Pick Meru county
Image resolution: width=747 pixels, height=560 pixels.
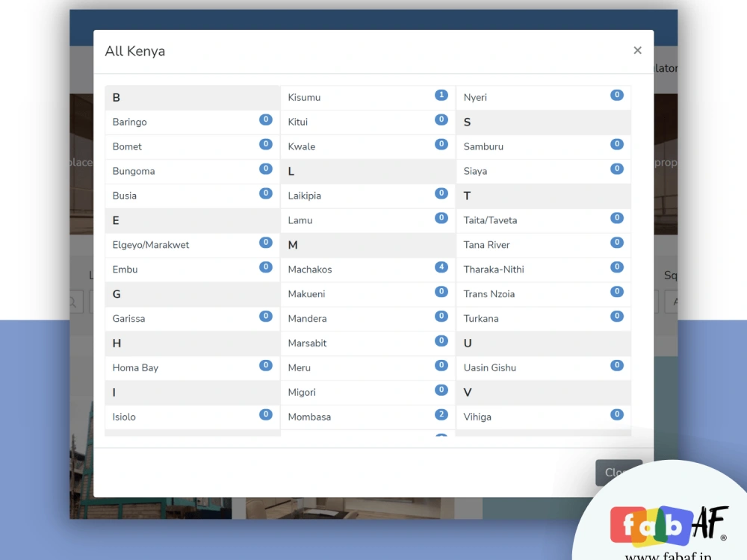pos(368,367)
